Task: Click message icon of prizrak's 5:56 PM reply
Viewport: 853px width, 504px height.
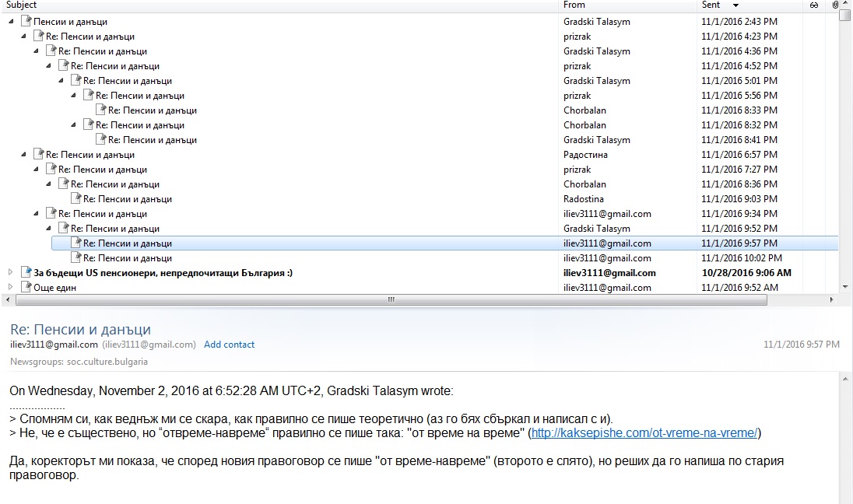Action: coord(88,95)
